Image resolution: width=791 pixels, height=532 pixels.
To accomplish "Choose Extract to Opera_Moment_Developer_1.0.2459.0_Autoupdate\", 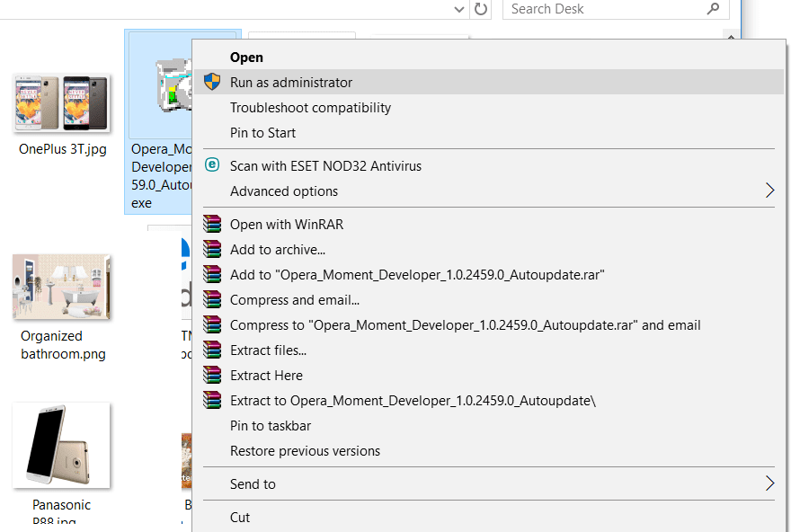I will (488, 401).
